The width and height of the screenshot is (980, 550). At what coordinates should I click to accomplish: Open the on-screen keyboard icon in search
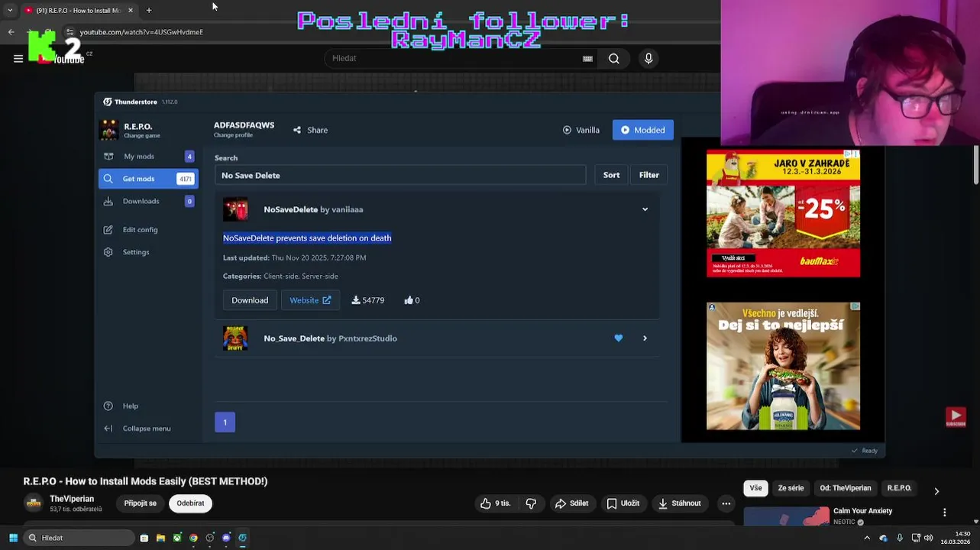click(587, 59)
